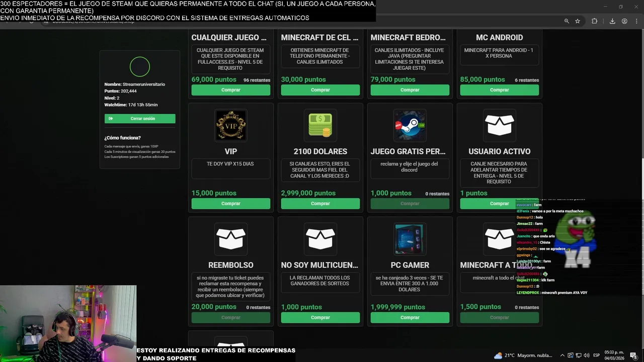Click the USUARIO ACTIVO card title
This screenshot has height=362, width=644.
[x=500, y=151]
